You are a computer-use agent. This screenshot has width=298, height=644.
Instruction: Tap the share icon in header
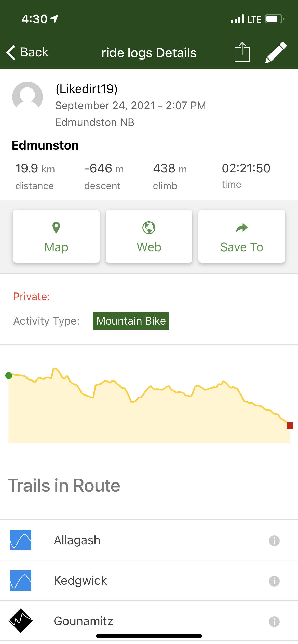[x=242, y=52]
